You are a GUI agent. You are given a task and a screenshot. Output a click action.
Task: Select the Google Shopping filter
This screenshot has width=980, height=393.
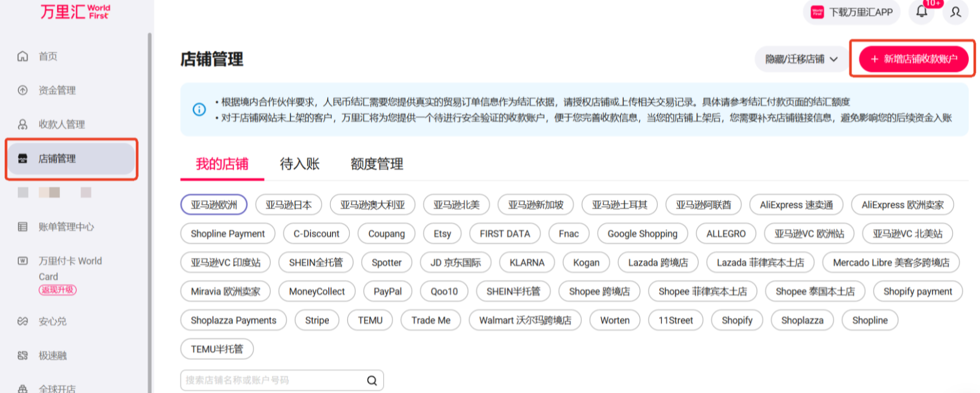(643, 234)
